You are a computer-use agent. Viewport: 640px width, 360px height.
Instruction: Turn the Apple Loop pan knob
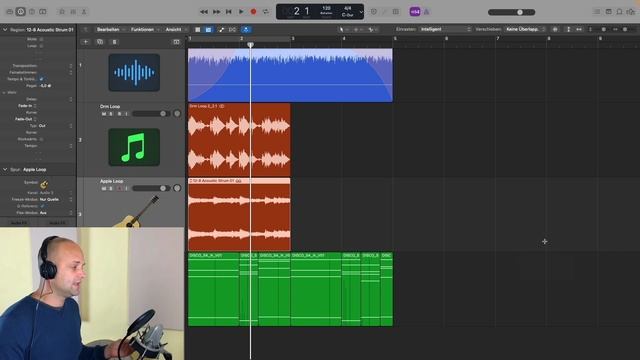click(x=177, y=188)
